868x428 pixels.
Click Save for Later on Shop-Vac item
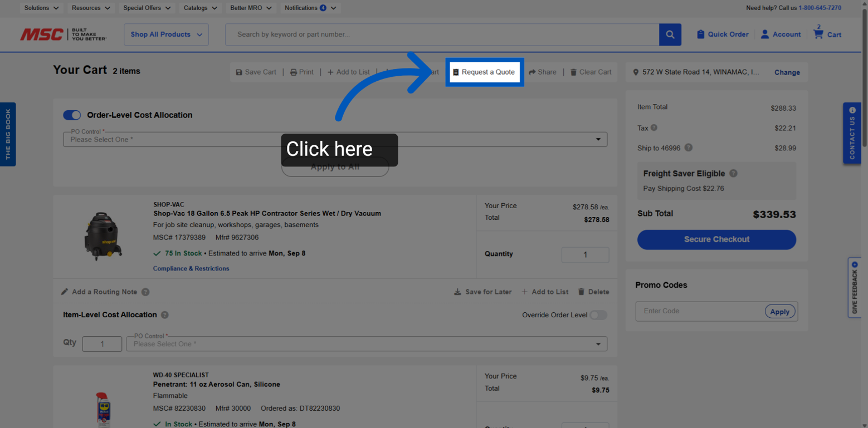click(x=482, y=292)
